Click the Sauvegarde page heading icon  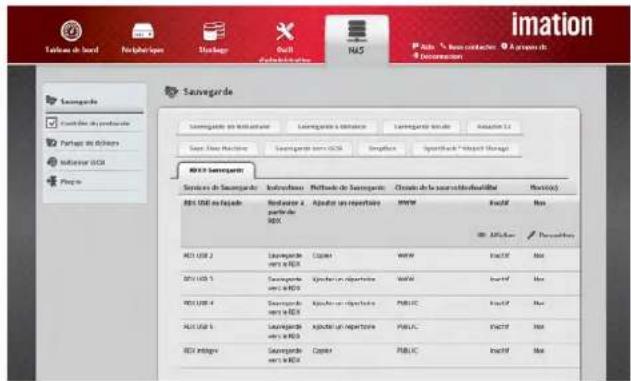click(x=171, y=92)
